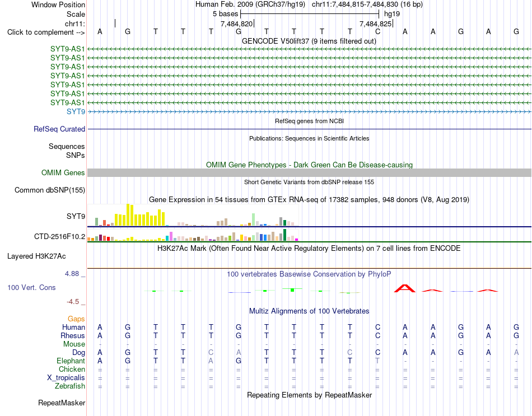Select the Dog alignment row label
The height and width of the screenshot is (416, 532).
(x=79, y=353)
